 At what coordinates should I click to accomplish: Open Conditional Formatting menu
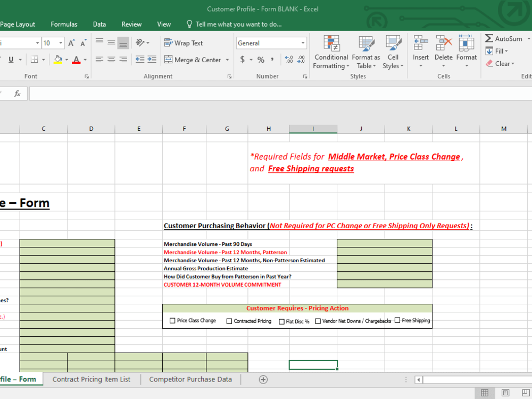pos(331,52)
